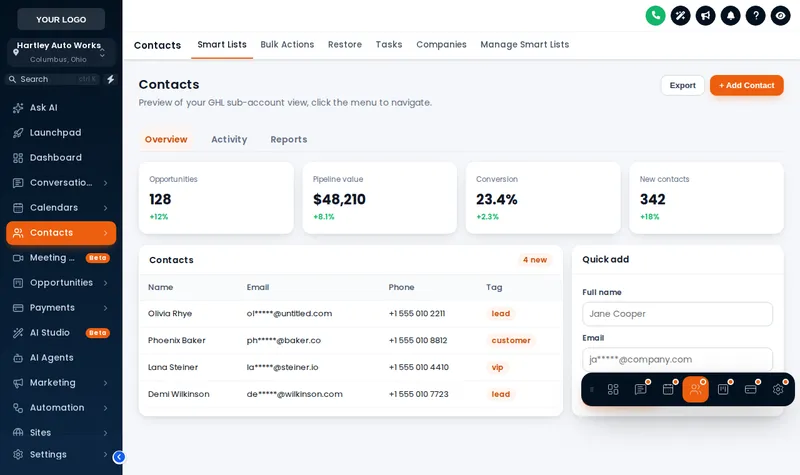Click the lightning bolt quick actions icon

110,79
